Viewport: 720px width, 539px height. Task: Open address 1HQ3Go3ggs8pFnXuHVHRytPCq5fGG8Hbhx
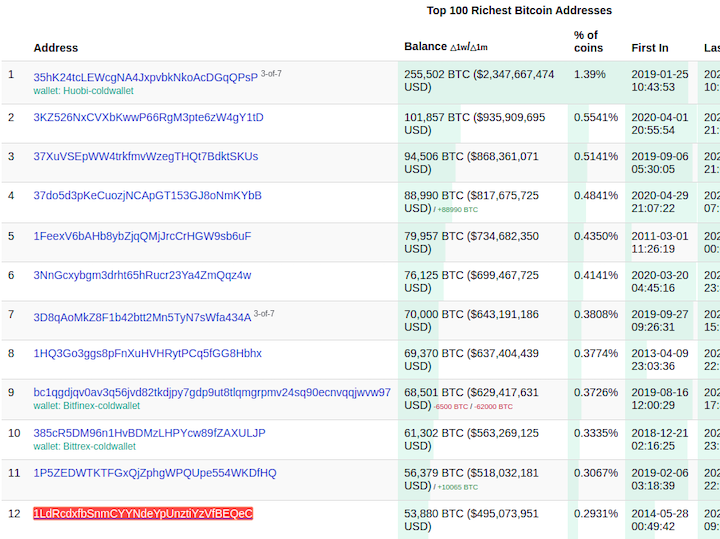tap(147, 354)
